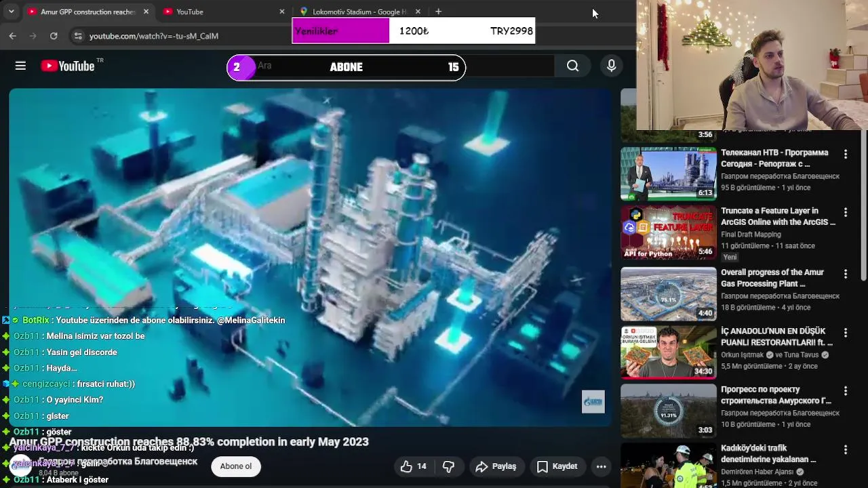
Task: Reload the current page
Action: (54, 36)
